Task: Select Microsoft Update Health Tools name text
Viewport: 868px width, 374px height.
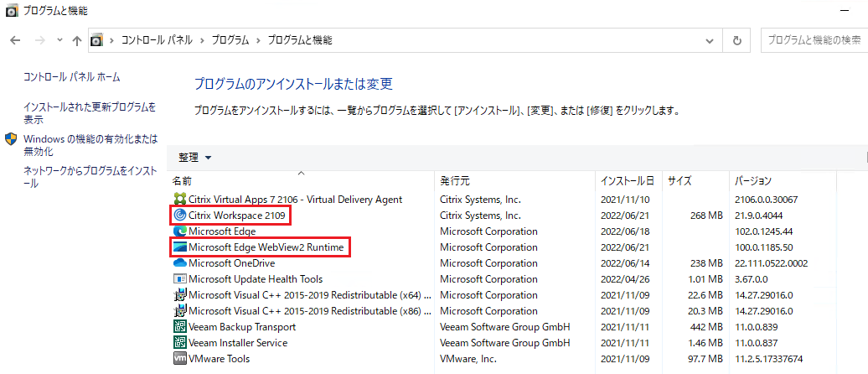Action: [256, 279]
